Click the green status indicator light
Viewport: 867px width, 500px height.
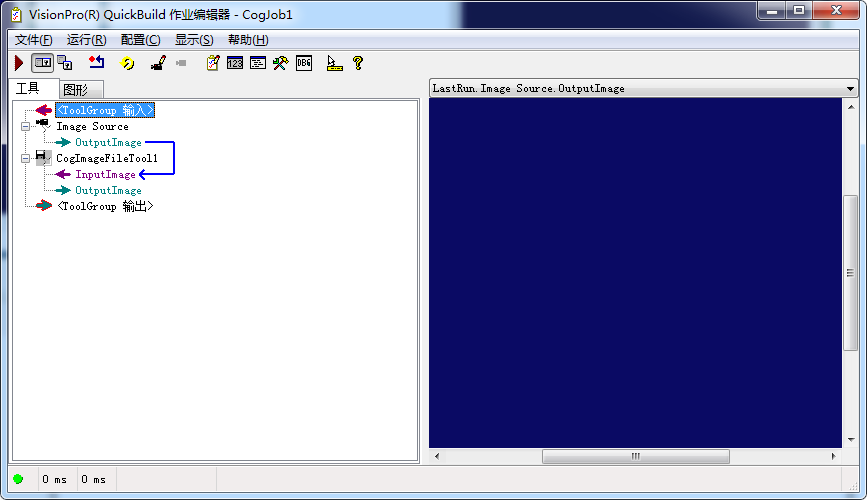(x=18, y=479)
